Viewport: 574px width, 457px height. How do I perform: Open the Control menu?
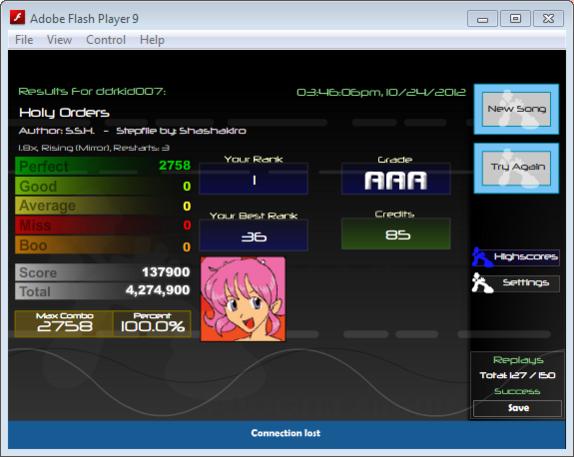[x=106, y=40]
